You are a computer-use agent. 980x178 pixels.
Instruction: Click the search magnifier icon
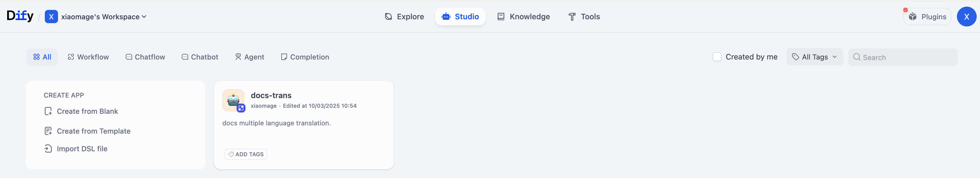pos(856,57)
